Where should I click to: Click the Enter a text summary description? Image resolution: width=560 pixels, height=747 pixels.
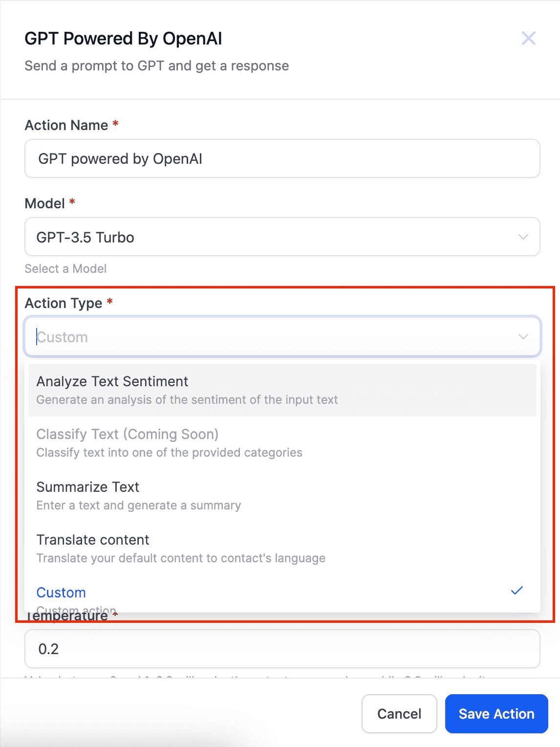(139, 505)
